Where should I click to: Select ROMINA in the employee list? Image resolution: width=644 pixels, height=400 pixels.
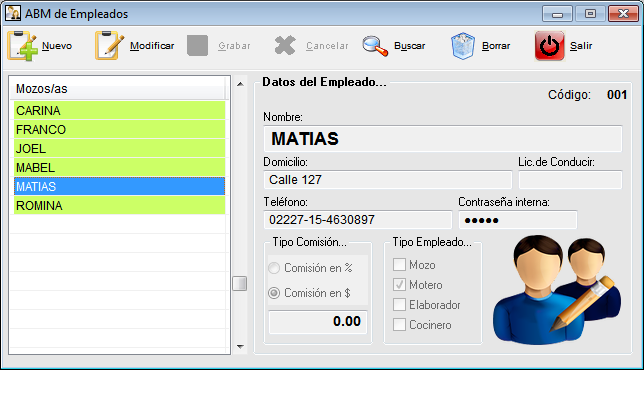(x=120, y=205)
